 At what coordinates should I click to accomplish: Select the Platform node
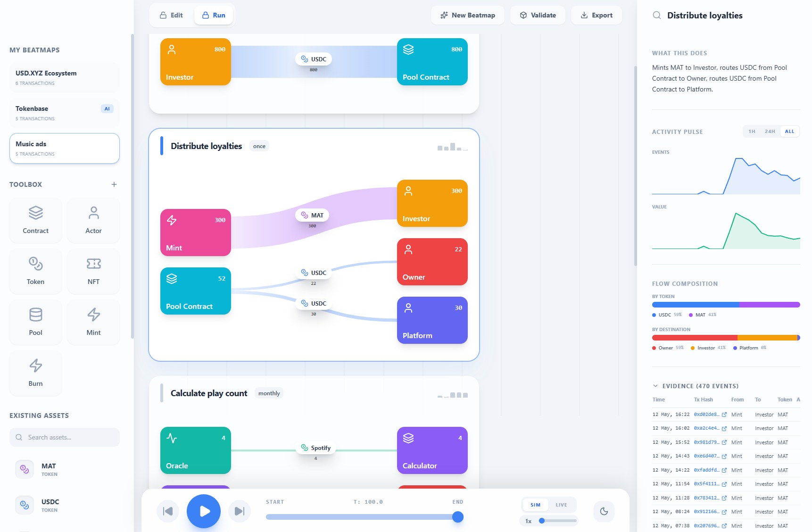click(432, 320)
